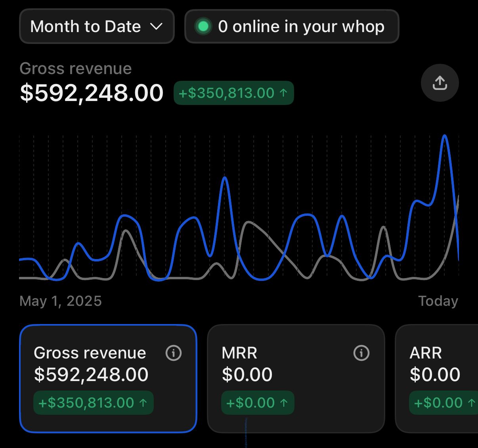Select the MRR metric card
Image resolution: width=478 pixels, height=448 pixels.
(x=296, y=378)
